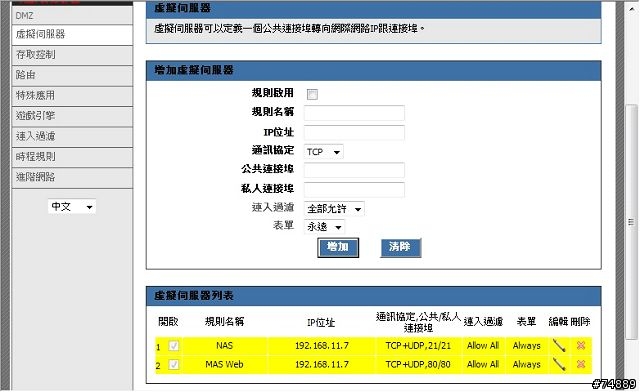640x392 pixels.
Task: Open 進階網路 in the sidebar
Action: [72, 178]
